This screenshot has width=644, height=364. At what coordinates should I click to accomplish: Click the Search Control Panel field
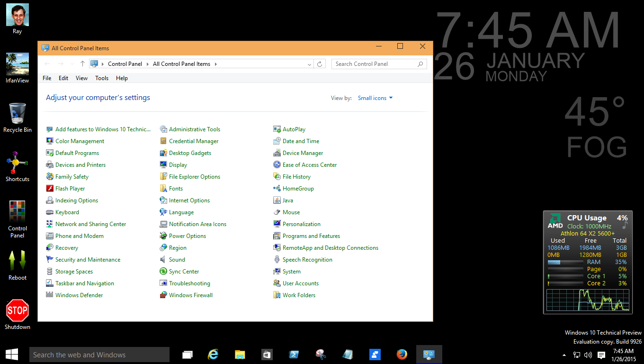[x=379, y=64]
